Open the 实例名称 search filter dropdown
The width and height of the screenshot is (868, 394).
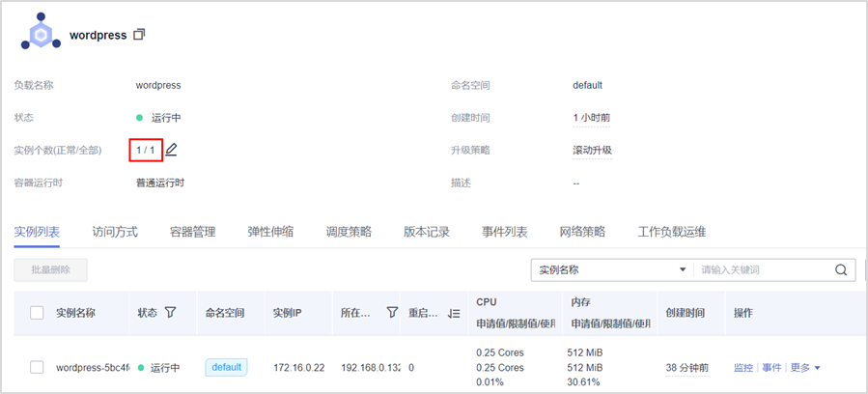[x=611, y=270]
